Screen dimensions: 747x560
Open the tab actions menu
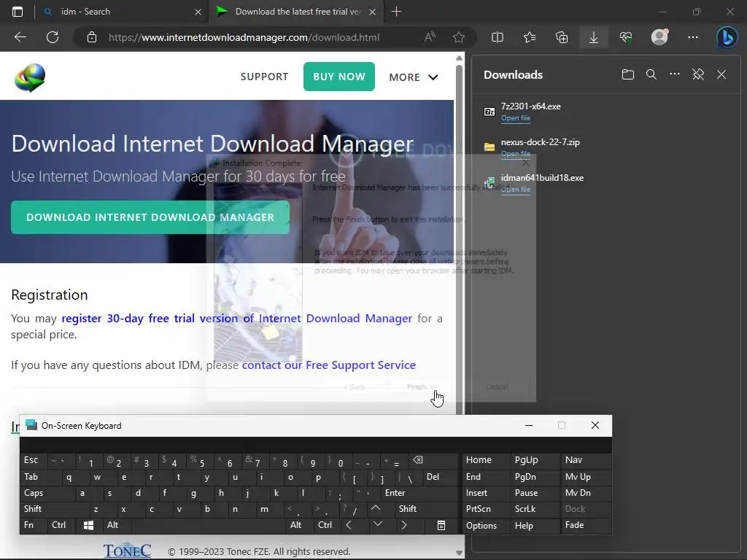point(18,12)
